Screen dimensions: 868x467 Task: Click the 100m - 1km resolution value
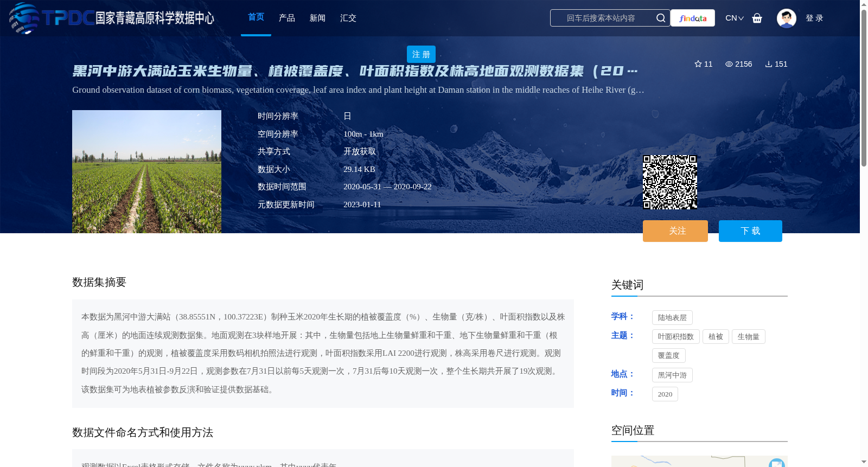[363, 134]
